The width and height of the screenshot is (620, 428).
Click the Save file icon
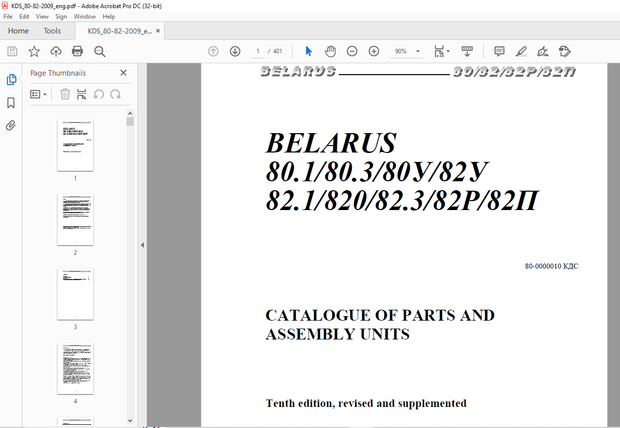pyautogui.click(x=12, y=51)
